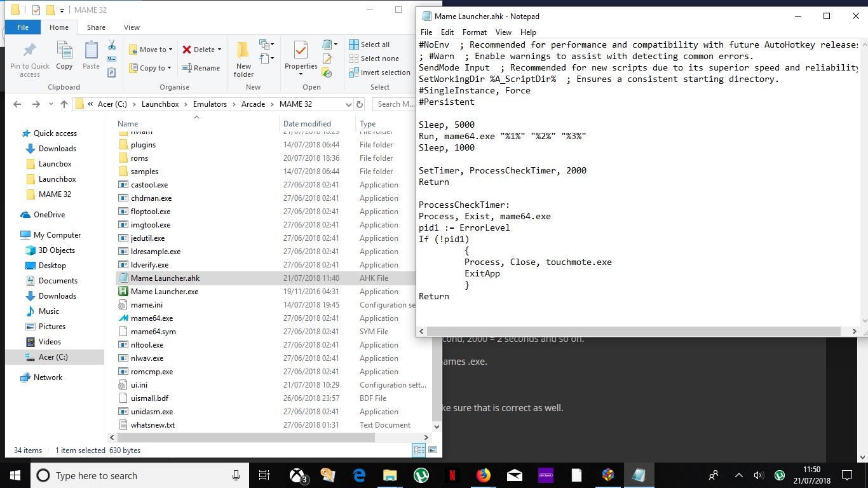Click the Windows Start button
Image resolution: width=868 pixels, height=488 pixels.
(x=15, y=475)
